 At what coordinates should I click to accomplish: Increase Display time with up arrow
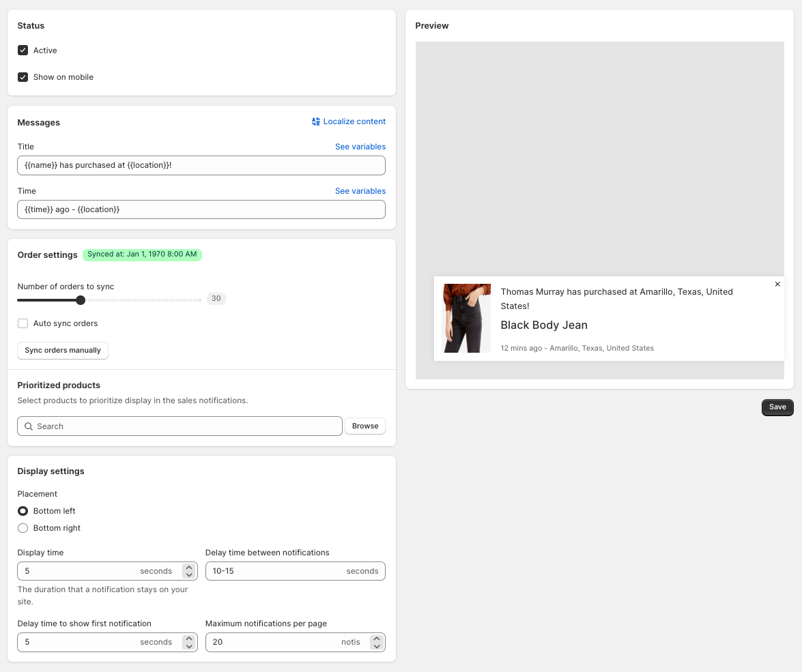click(189, 567)
